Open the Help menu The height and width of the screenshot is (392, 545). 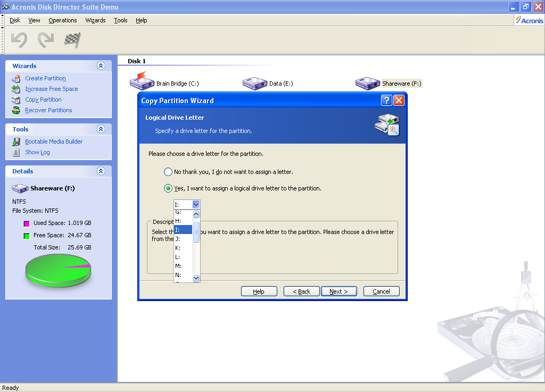[x=141, y=20]
